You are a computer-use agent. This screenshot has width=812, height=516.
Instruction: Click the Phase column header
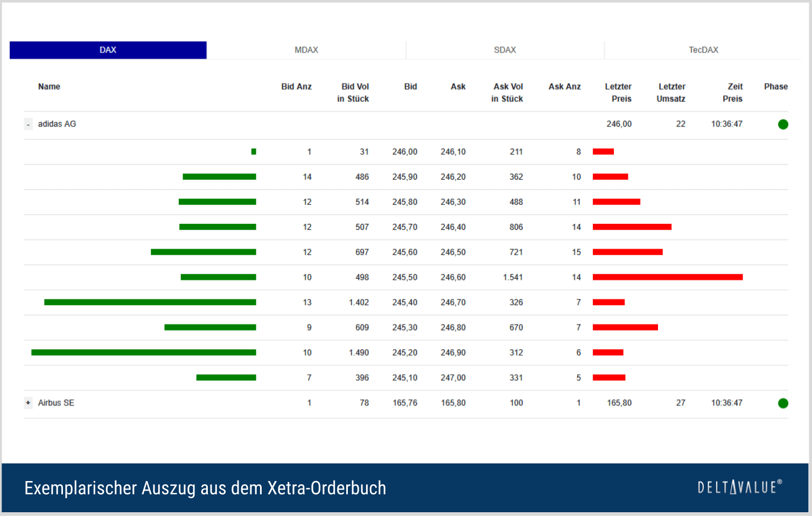coord(775,87)
